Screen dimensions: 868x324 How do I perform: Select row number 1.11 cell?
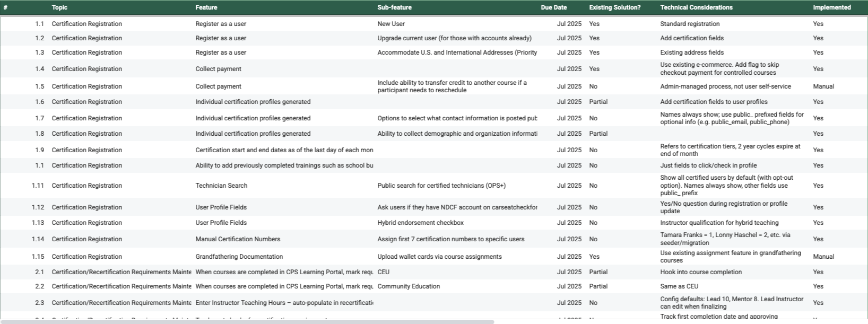(x=38, y=186)
